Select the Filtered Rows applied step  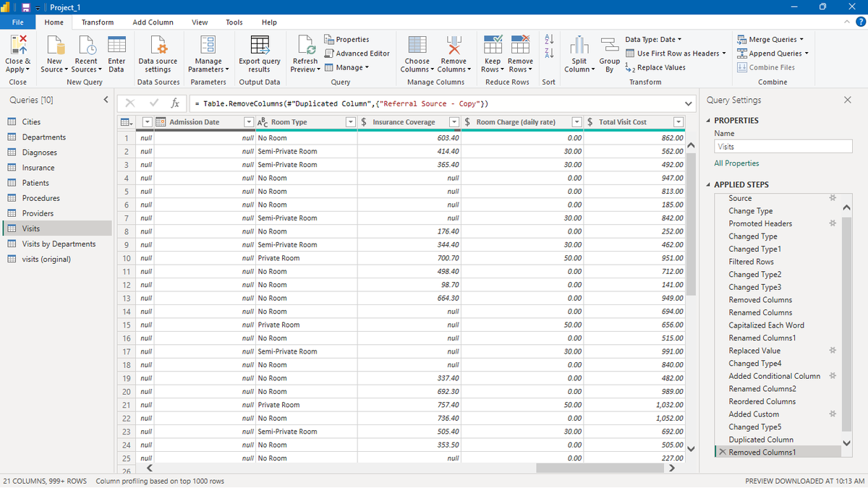pyautogui.click(x=751, y=262)
